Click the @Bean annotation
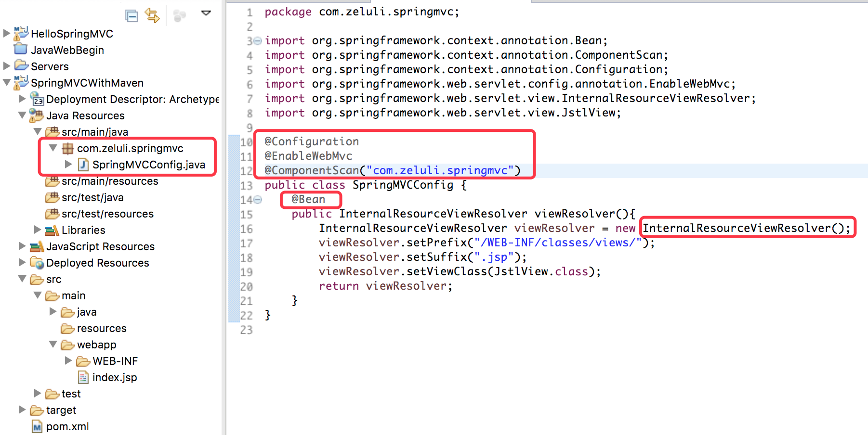This screenshot has height=435, width=868. point(308,199)
